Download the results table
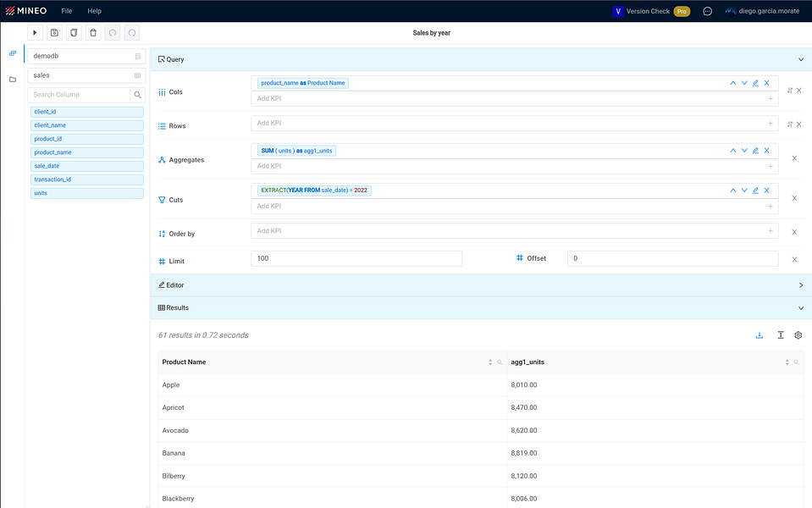 click(760, 335)
